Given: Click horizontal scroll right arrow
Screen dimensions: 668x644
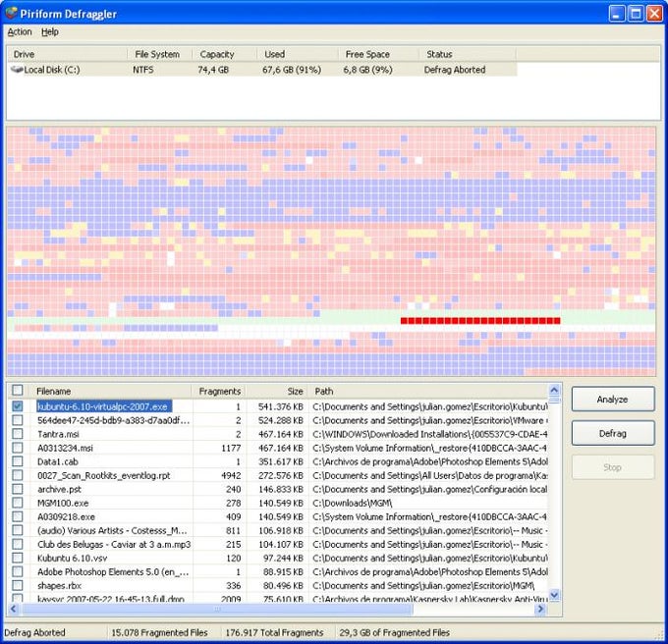Looking at the screenshot, I should 540,609.
